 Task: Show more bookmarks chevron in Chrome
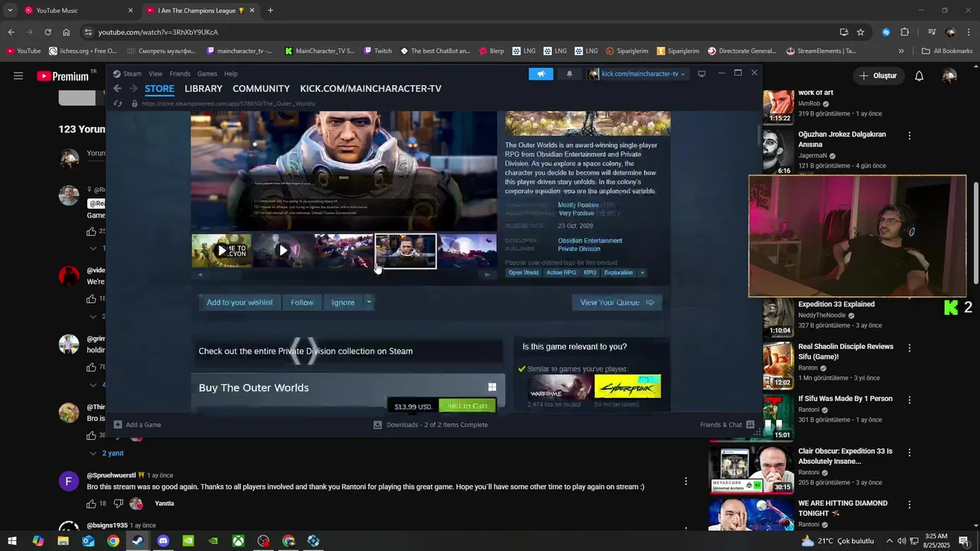tap(901, 51)
